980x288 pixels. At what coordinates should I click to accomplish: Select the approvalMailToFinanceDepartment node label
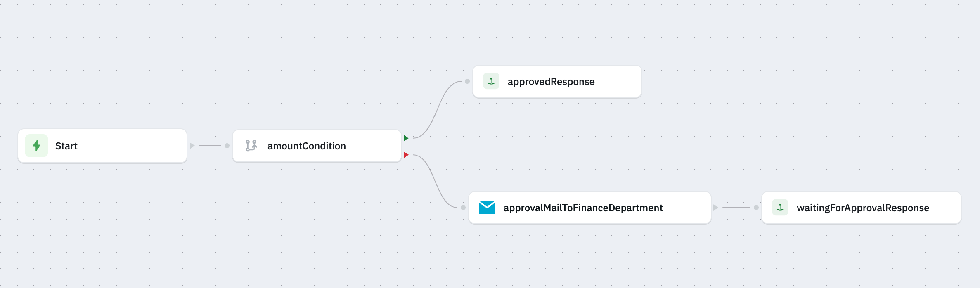(x=583, y=208)
